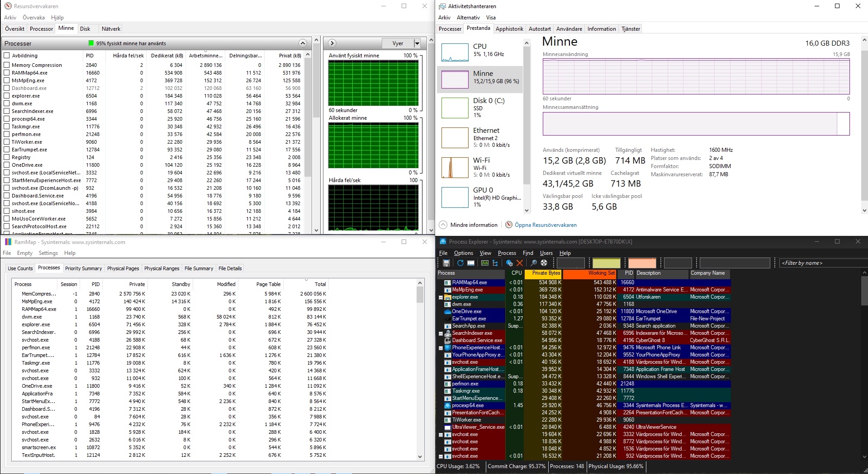Check the Avbildning select-all checkbox in Resursövervakaren
The width and height of the screenshot is (868, 474).
pyautogui.click(x=7, y=56)
